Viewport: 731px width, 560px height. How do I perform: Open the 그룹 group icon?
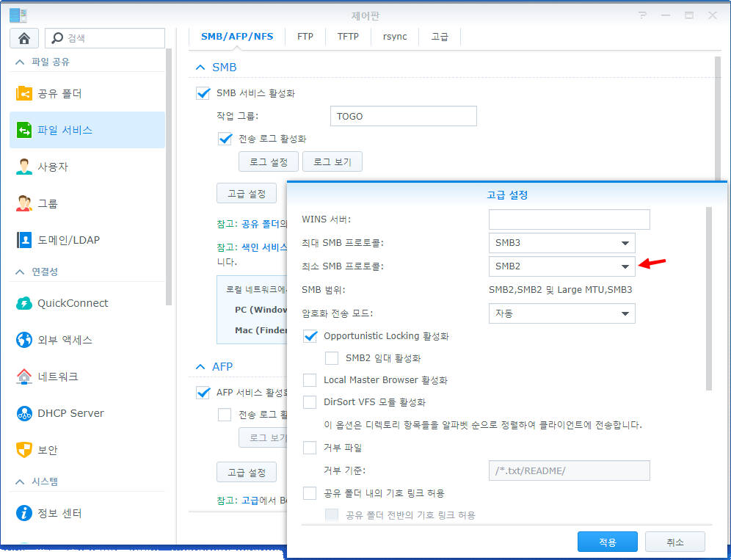point(24,203)
